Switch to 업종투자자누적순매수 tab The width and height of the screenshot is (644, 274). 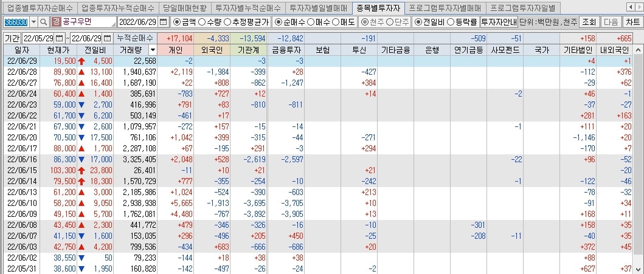[x=118, y=8]
